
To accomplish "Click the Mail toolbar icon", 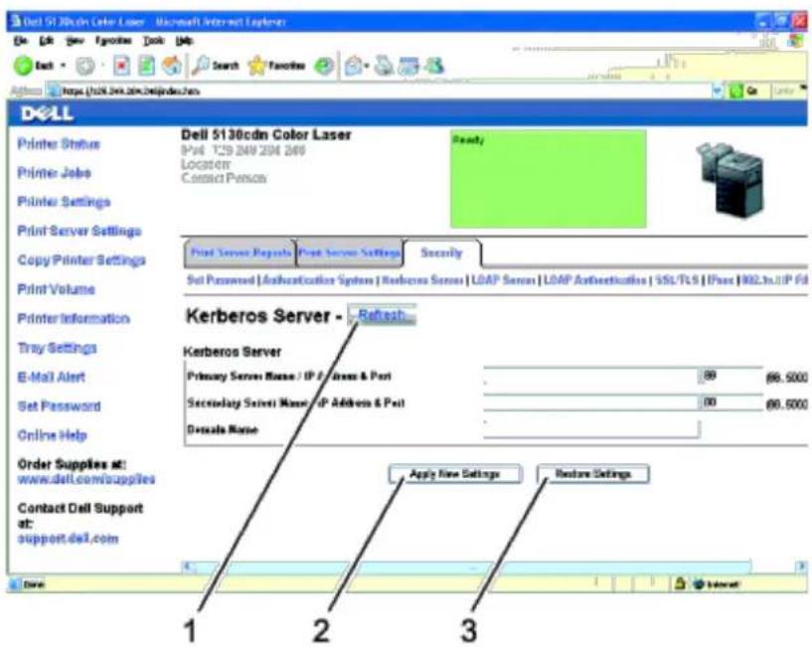I will pos(356,66).
